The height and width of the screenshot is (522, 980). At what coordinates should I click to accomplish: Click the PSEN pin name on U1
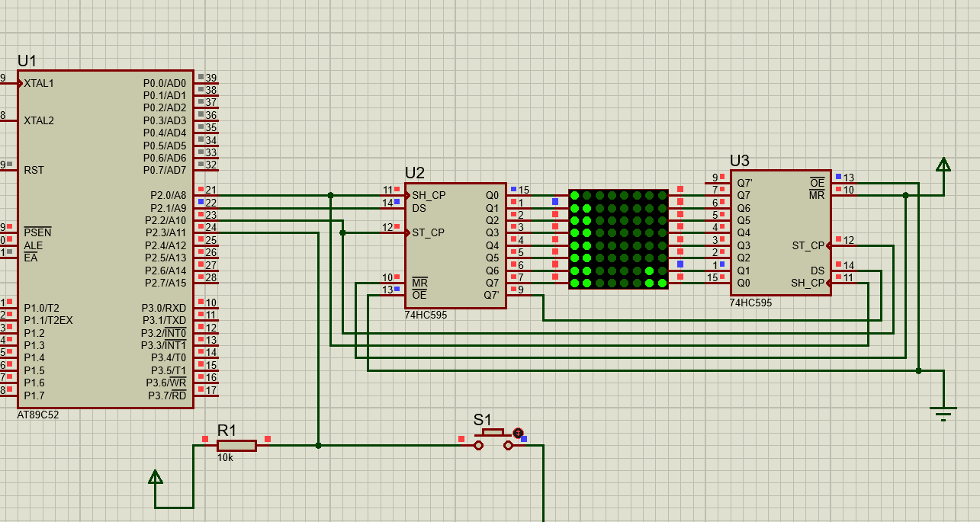[37, 232]
